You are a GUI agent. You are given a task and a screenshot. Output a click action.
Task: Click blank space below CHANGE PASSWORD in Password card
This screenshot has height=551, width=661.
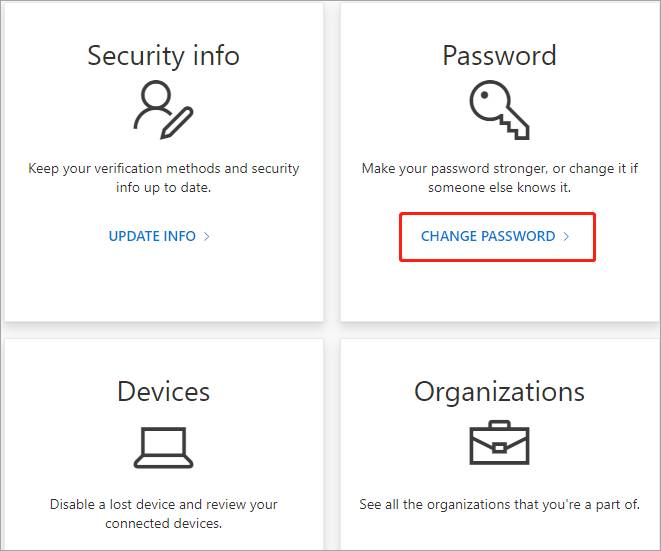[500, 291]
